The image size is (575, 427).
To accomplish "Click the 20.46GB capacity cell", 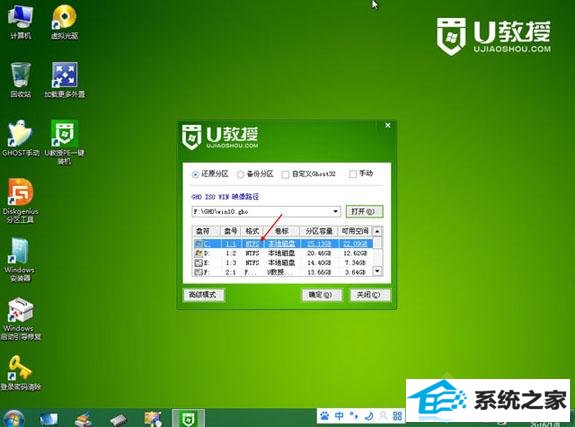I will pyautogui.click(x=319, y=253).
